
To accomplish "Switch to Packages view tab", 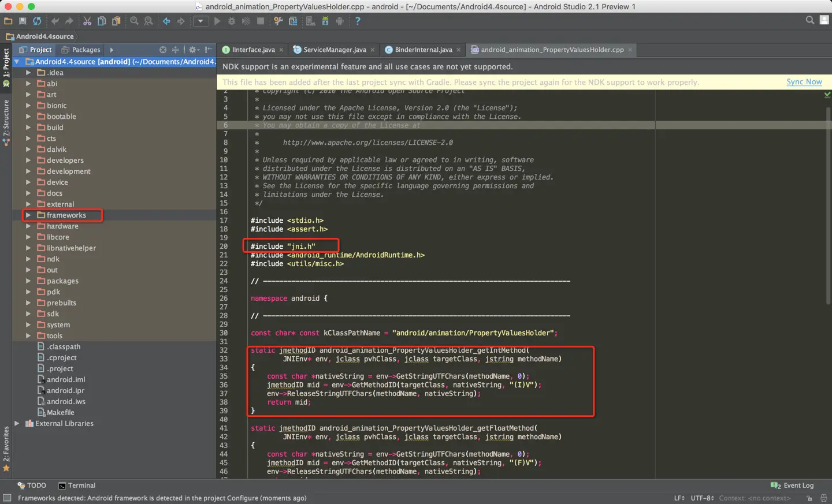I will [x=81, y=50].
